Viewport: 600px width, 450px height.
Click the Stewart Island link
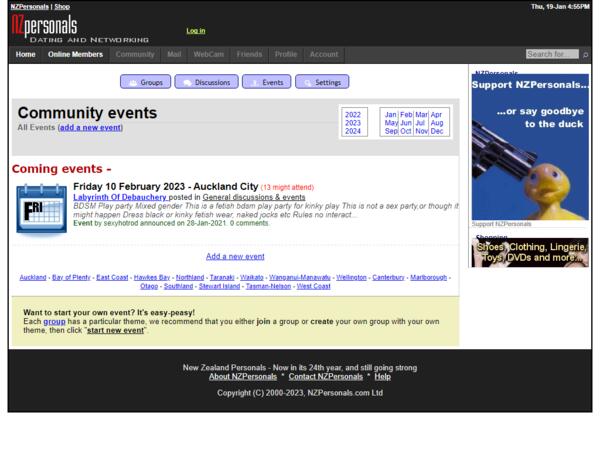[219, 286]
